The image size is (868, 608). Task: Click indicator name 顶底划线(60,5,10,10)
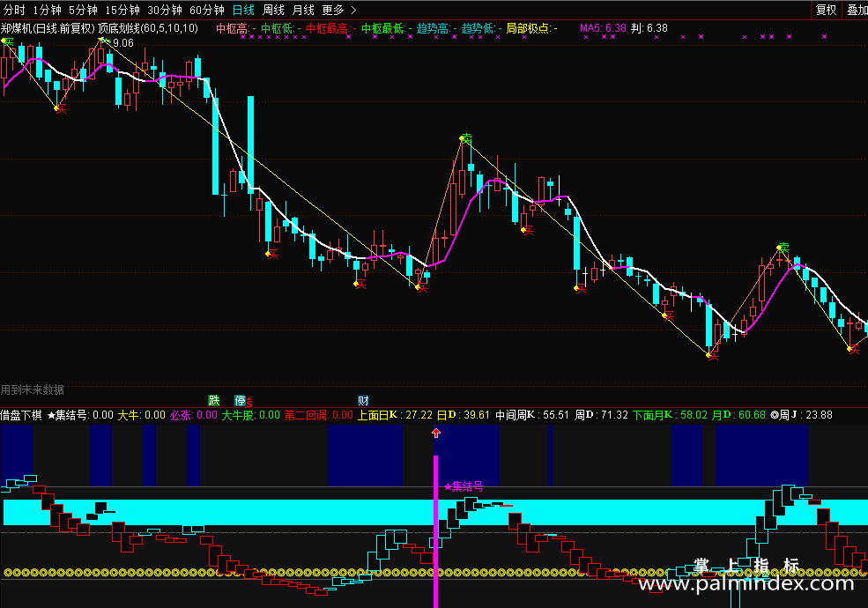pos(148,28)
